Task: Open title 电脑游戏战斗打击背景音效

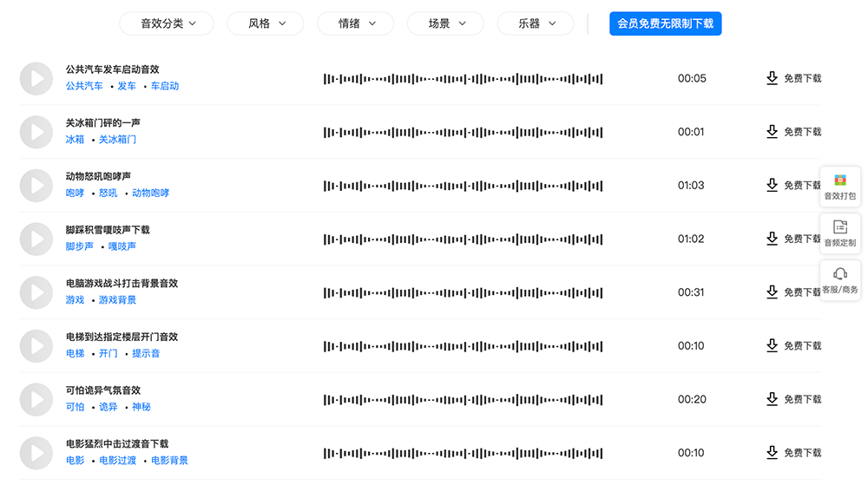Action: click(x=122, y=283)
